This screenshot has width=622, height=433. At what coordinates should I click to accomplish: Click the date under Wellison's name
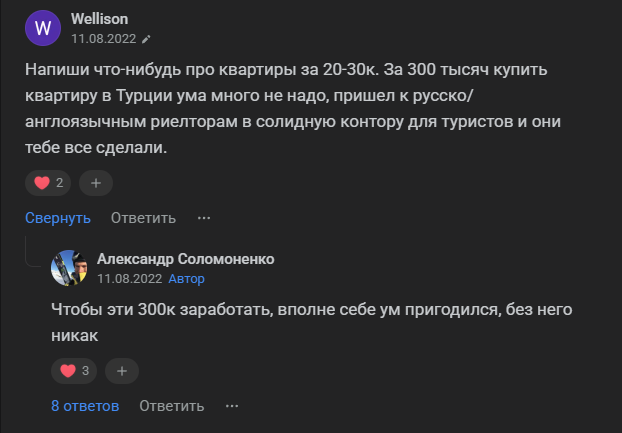click(103, 39)
